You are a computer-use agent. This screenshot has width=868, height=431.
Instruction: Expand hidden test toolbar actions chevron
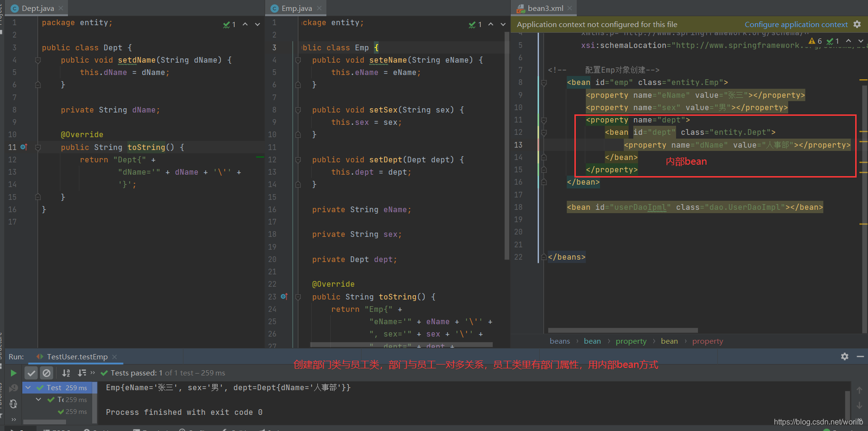(x=93, y=373)
